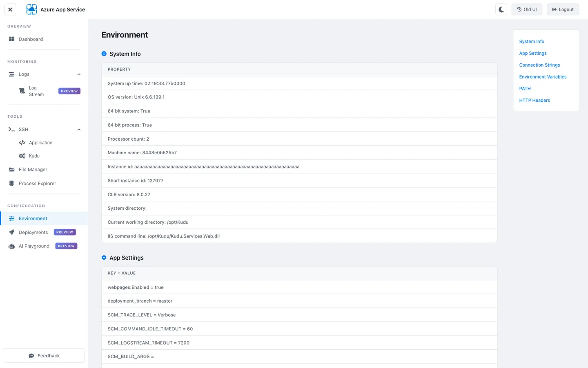Click the Kudu gears icon
Viewport: 588px width, 368px height.
pos(22,156)
